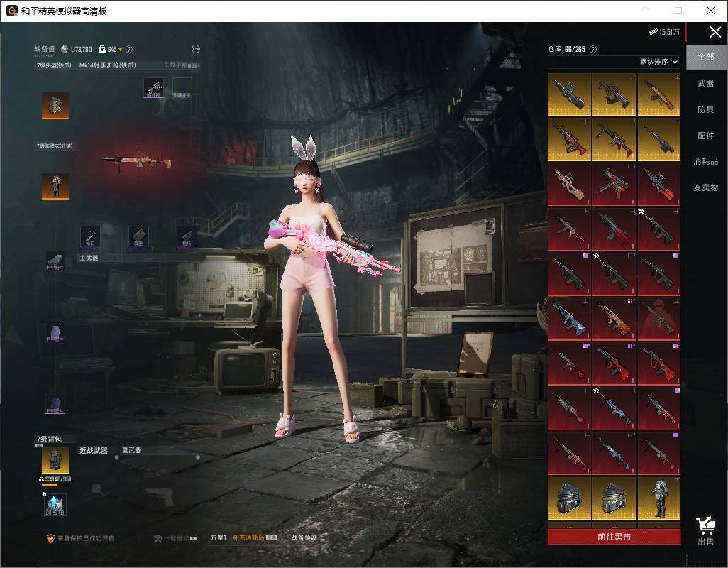
Task: Select the red-tier item with soldier silhouette
Action: [659, 319]
